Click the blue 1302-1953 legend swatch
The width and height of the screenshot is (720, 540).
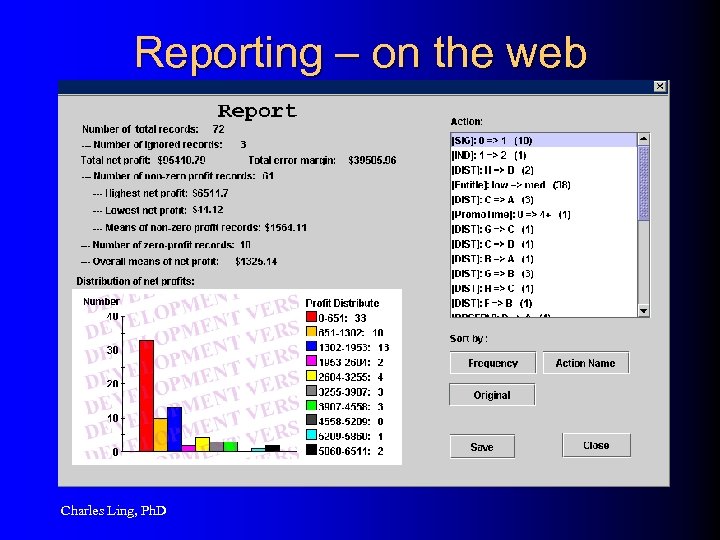[311, 346]
